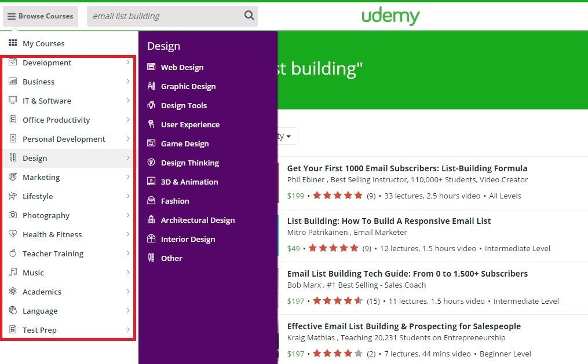Choose Other in the Design submenu
Screen dimensions: 588x364
pyautogui.click(x=171, y=258)
